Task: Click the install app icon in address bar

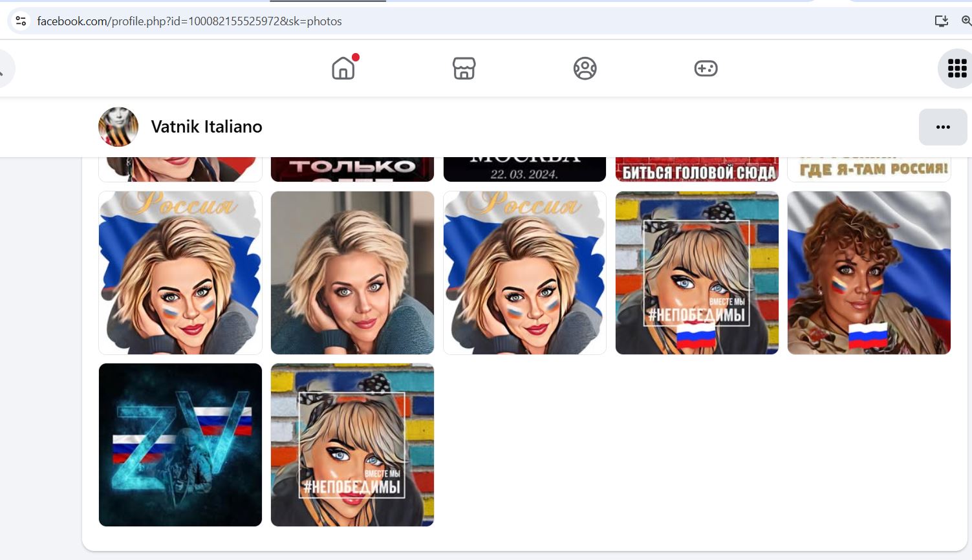Action: coord(941,21)
